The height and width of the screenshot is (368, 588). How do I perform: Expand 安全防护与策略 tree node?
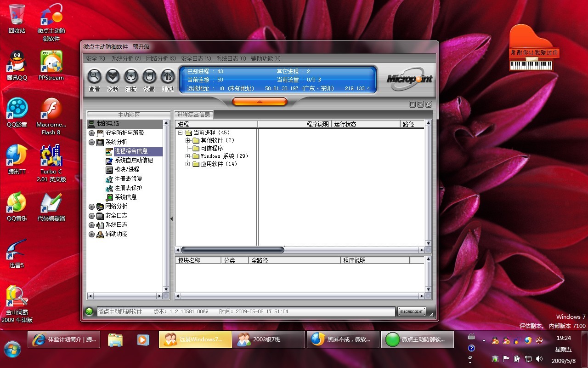pos(92,133)
